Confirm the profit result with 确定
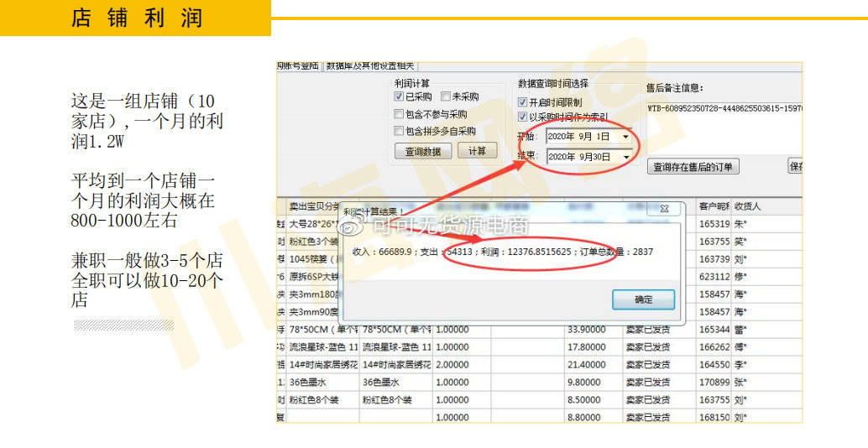The height and width of the screenshot is (448, 868). [x=643, y=300]
